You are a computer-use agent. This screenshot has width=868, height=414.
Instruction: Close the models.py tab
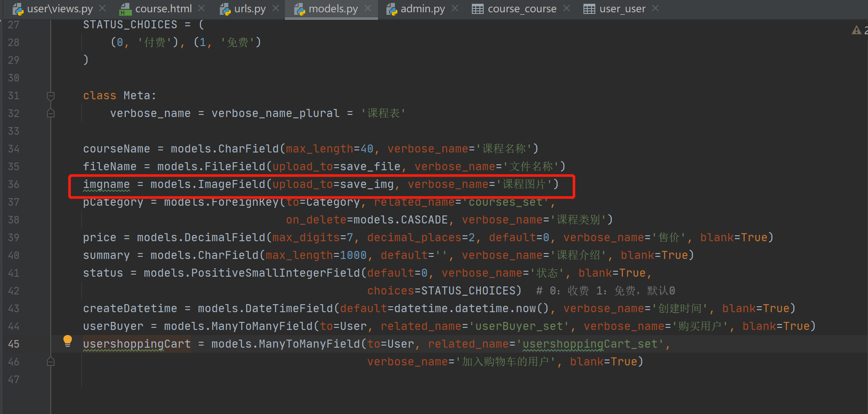[x=368, y=8]
